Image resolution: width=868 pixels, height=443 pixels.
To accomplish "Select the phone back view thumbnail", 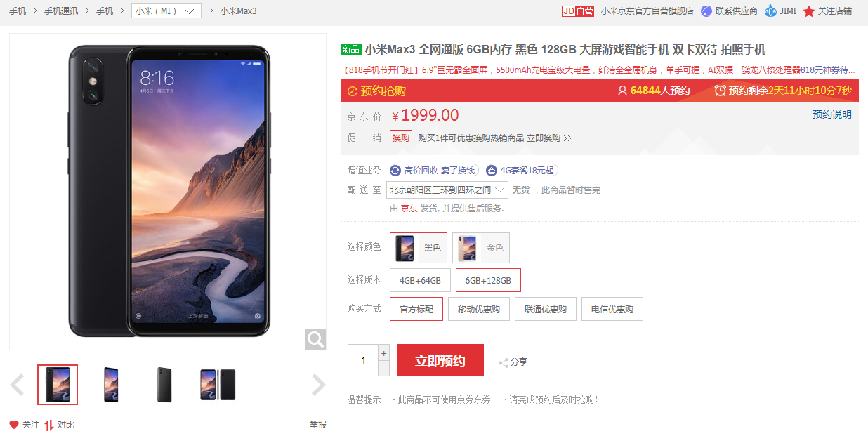I will click(164, 385).
